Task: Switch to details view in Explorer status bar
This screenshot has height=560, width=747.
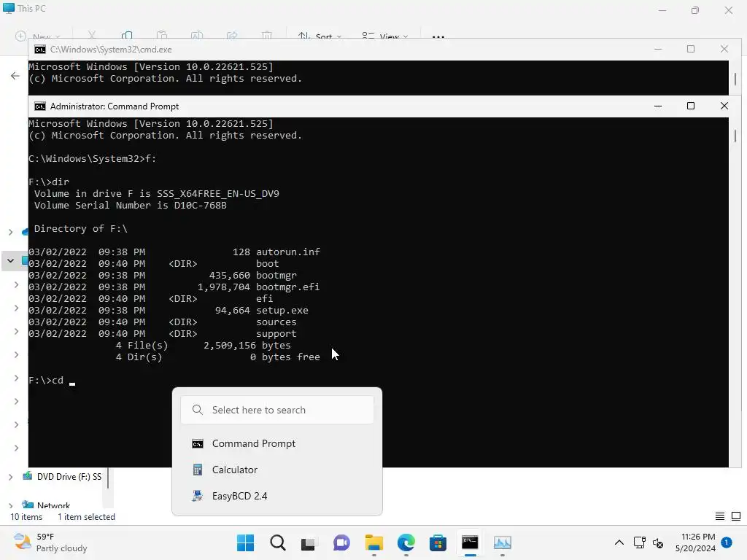Action: click(720, 516)
